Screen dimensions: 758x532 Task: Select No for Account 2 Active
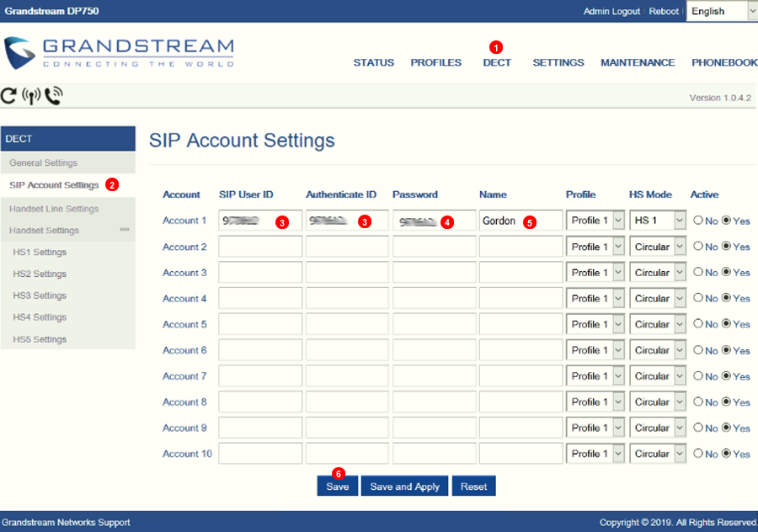[697, 246]
